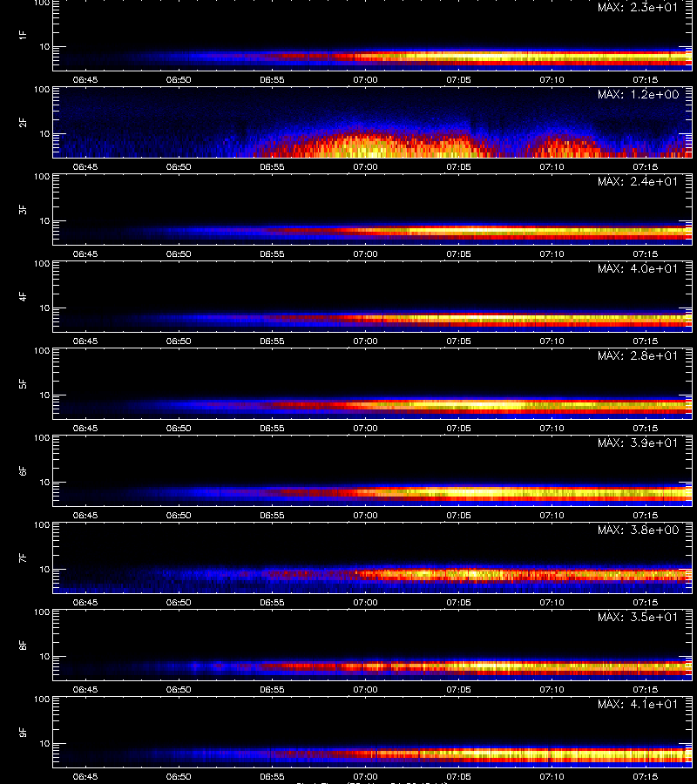Click the 06:45 time label under 1F panel

coord(85,79)
